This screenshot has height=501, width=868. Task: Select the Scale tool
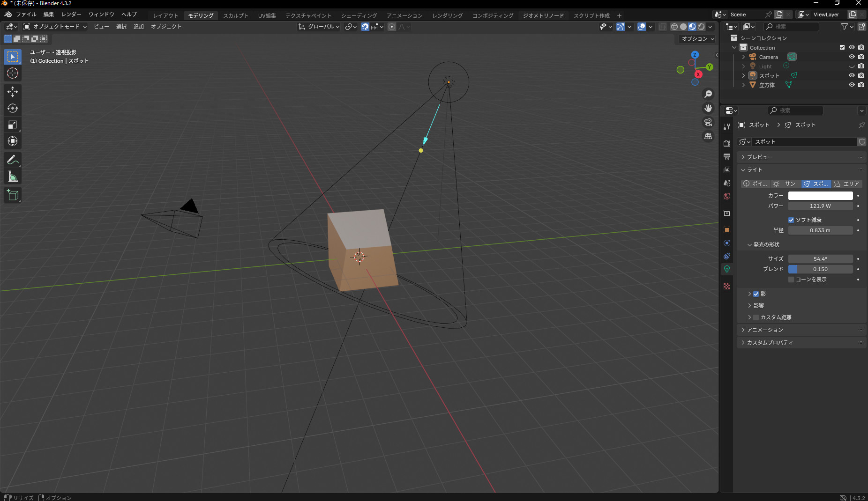coord(13,125)
